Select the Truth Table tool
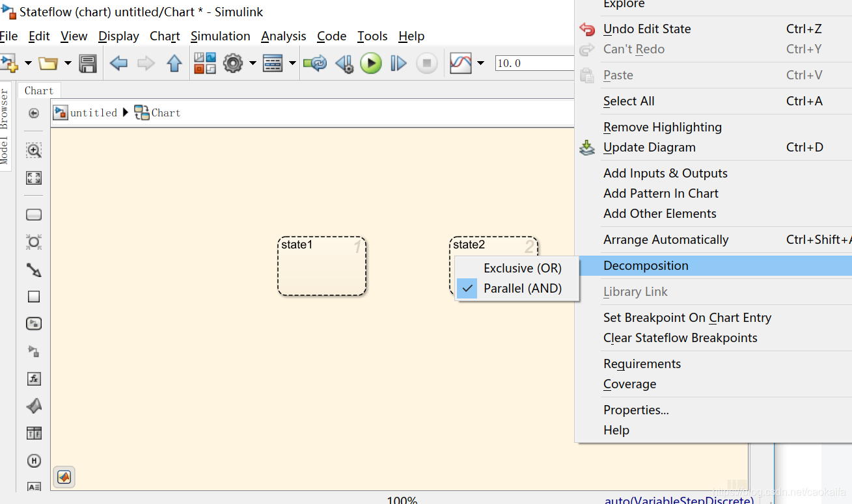Image resolution: width=852 pixels, height=504 pixels. tap(33, 432)
